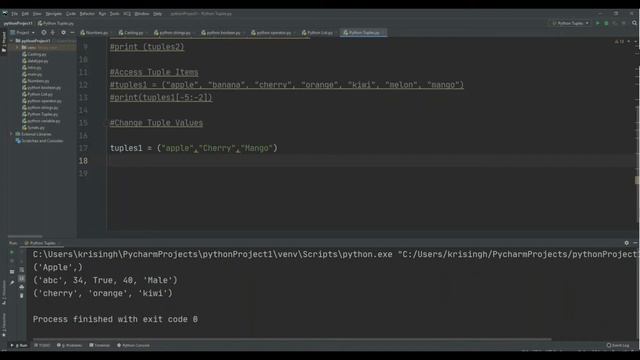
Task: Open the Event Log
Action: coord(618,345)
